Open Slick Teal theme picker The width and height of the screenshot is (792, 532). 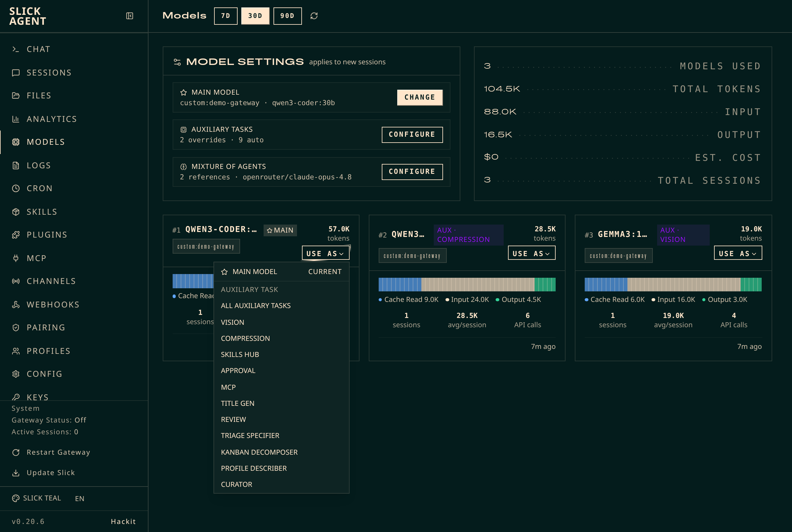pos(37,498)
